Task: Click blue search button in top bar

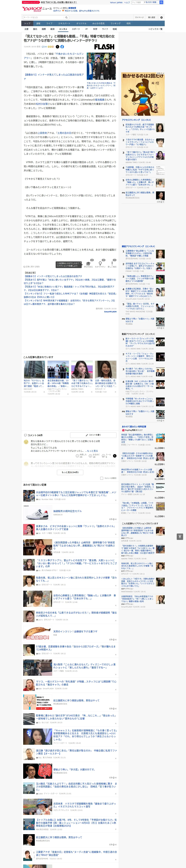Action: pyautogui.click(x=161, y=2)
